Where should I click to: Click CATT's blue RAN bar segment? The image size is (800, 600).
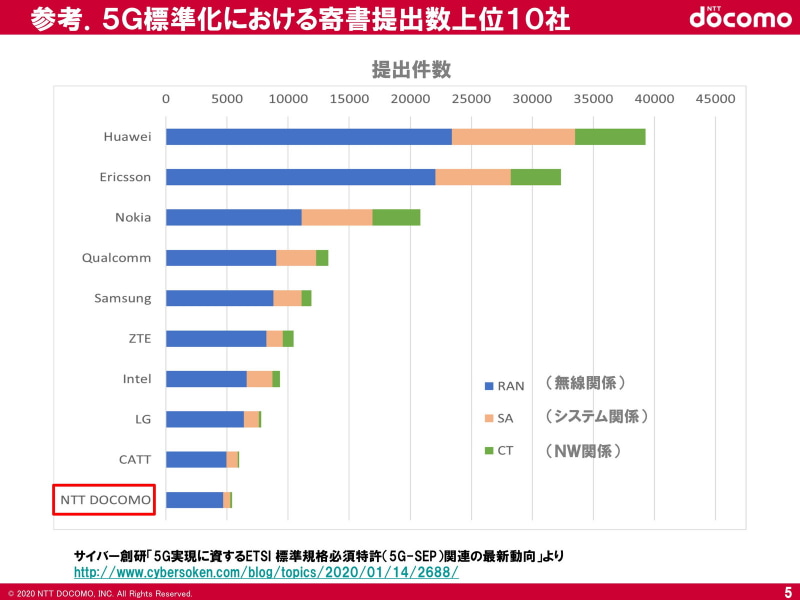coord(196,460)
